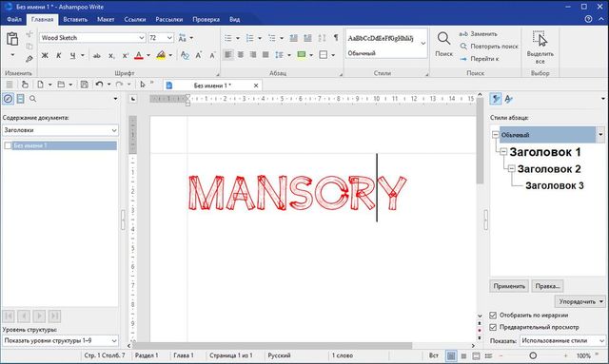Toggle the Предварительный просмотр checkbox

tap(493, 327)
